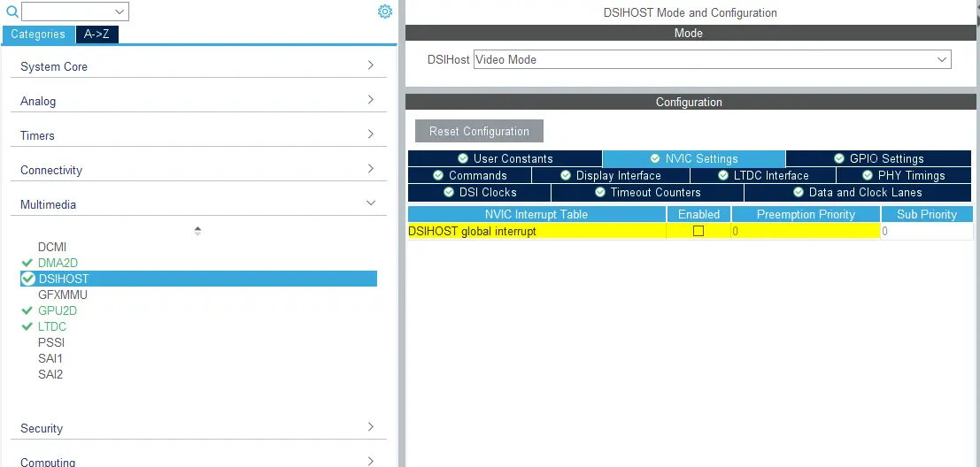Click the green checkmark beside DMA2D

click(27, 263)
